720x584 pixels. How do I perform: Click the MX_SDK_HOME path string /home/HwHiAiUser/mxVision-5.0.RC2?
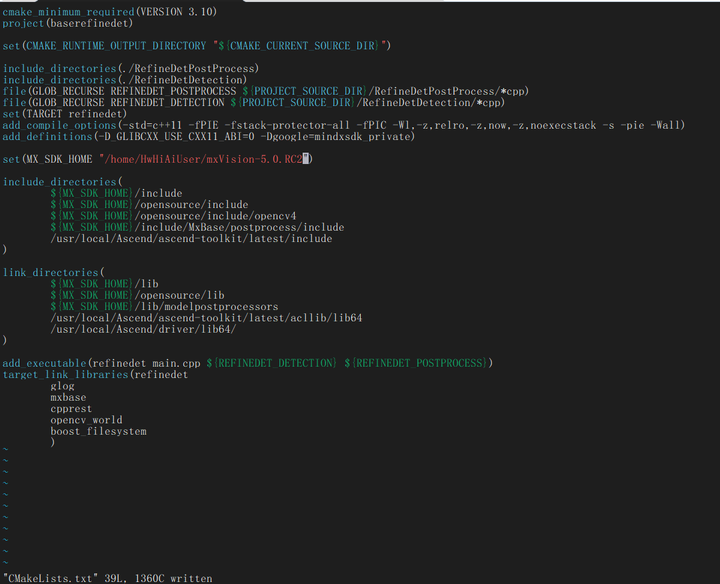(x=203, y=159)
